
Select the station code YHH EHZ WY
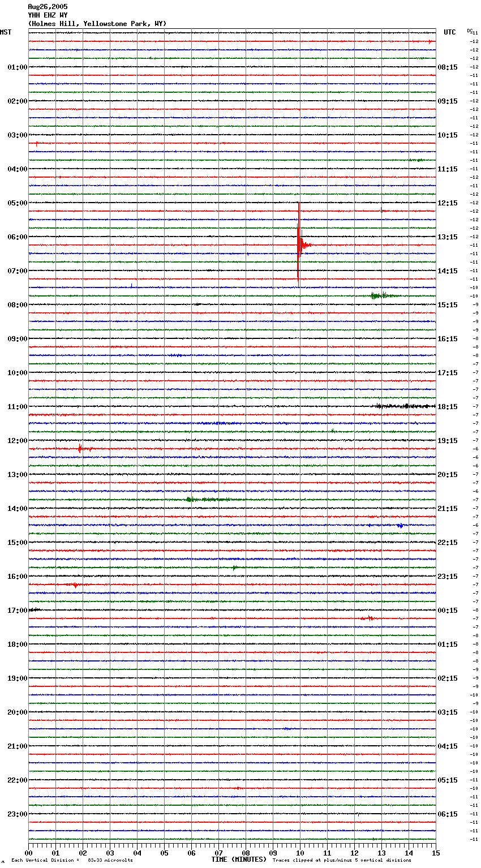(48, 15)
